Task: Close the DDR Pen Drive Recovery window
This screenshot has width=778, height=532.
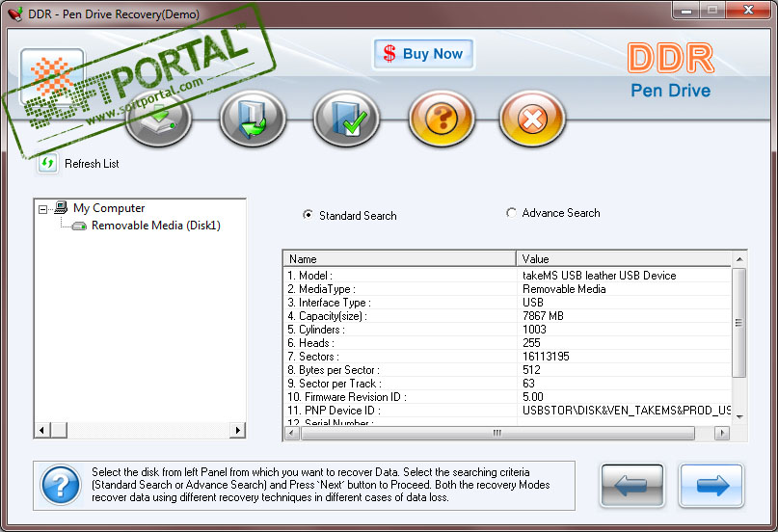Action: point(749,11)
